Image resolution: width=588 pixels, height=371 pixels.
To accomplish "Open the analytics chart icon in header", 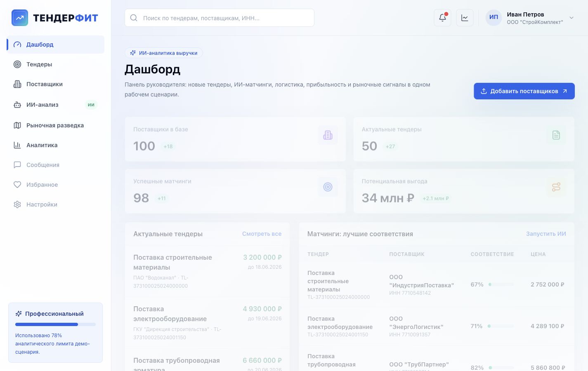I will [x=465, y=18].
